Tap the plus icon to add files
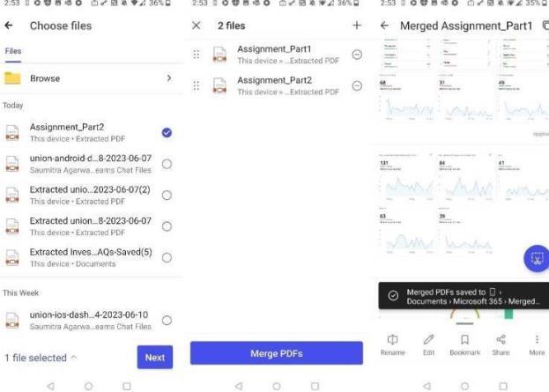This screenshot has height=392, width=549. coord(357,26)
